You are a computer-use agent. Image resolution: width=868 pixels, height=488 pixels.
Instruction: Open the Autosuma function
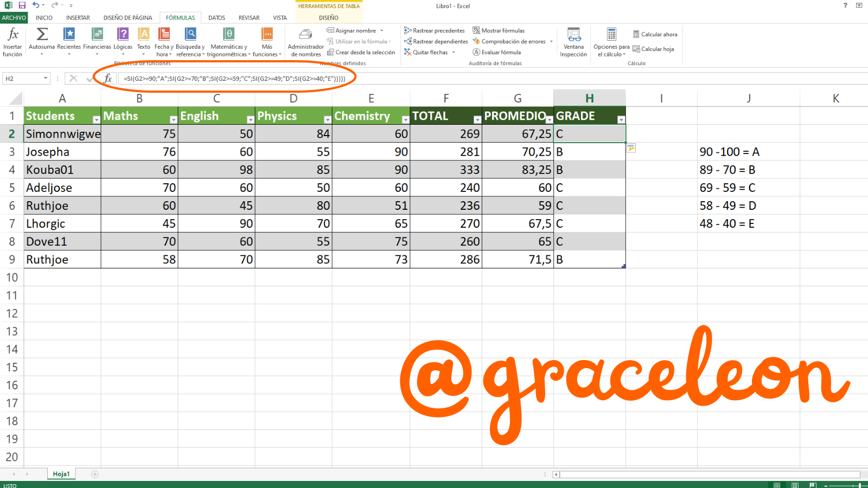pos(42,42)
